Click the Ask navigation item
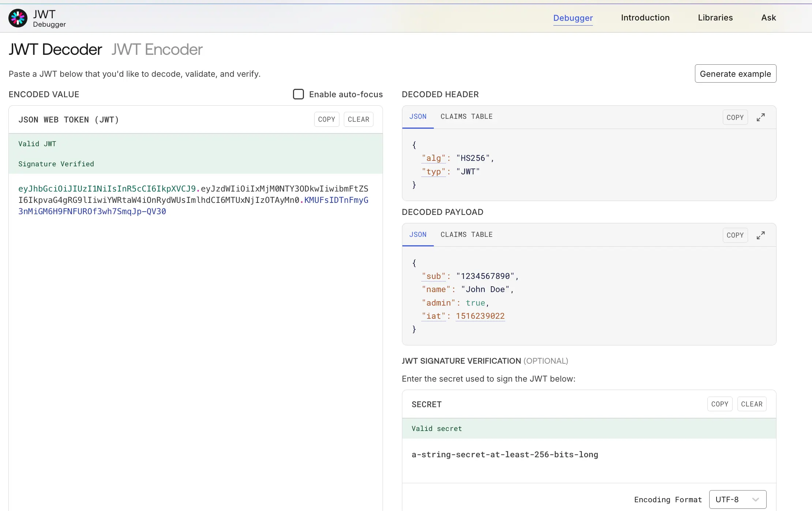 (768, 18)
